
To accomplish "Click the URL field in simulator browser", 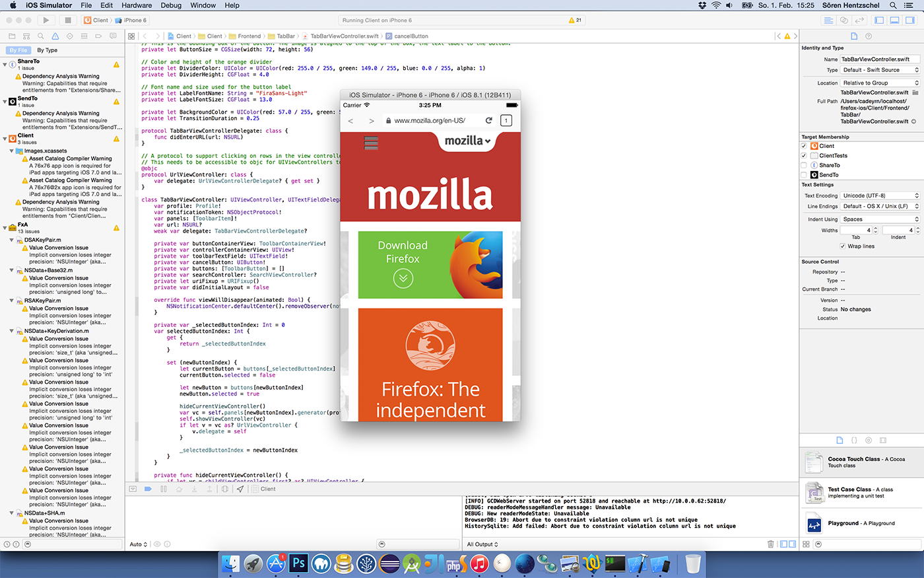I will click(429, 121).
